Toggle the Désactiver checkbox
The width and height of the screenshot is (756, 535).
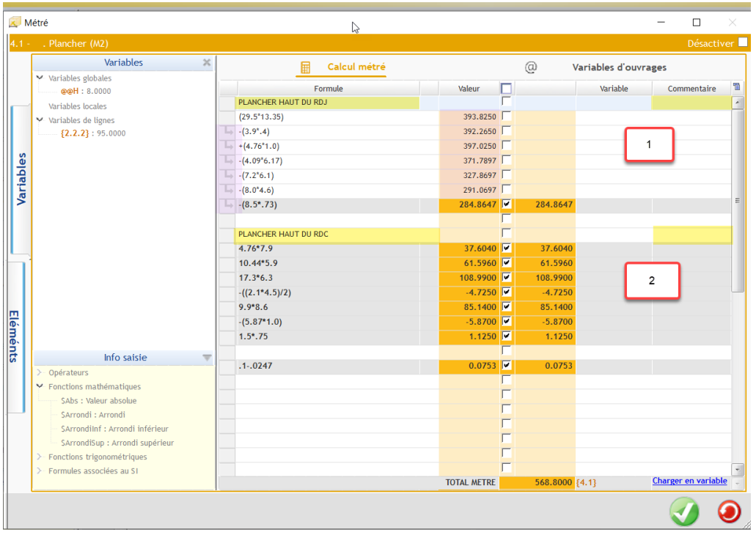[x=743, y=43]
